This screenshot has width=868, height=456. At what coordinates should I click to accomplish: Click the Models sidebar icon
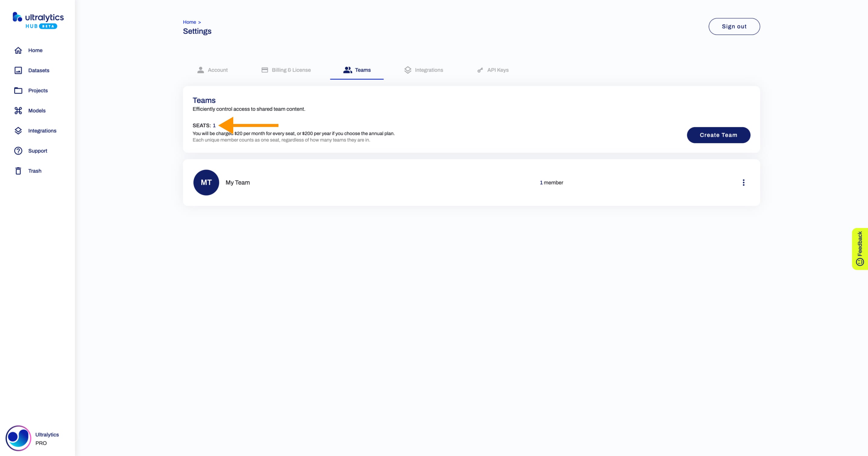18,110
